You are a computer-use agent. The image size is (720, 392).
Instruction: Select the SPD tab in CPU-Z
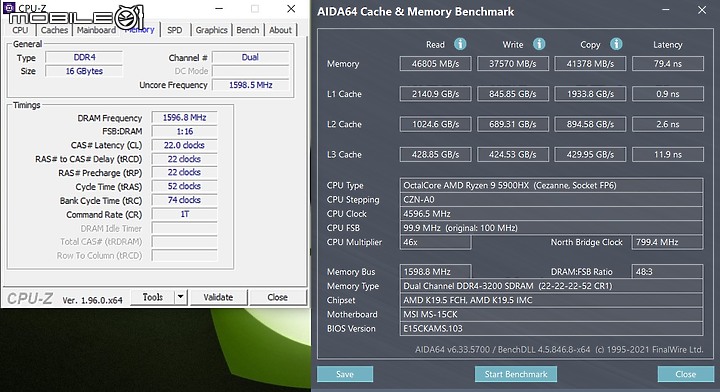pyautogui.click(x=174, y=30)
